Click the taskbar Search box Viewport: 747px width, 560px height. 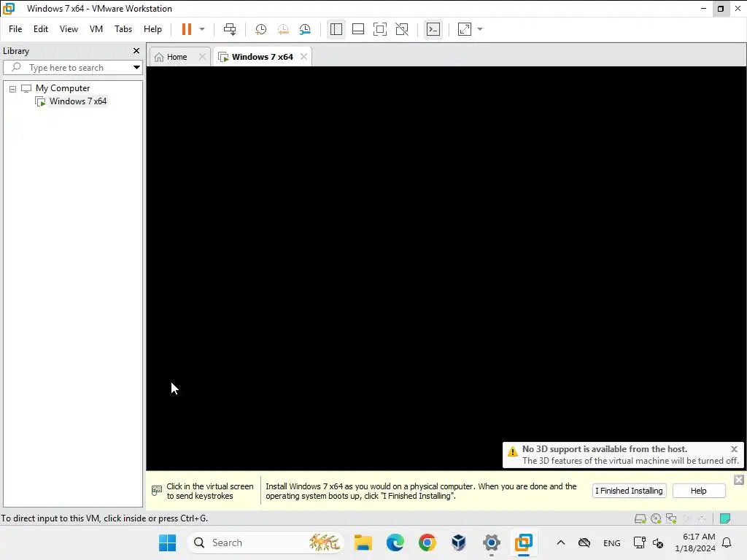[266, 542]
